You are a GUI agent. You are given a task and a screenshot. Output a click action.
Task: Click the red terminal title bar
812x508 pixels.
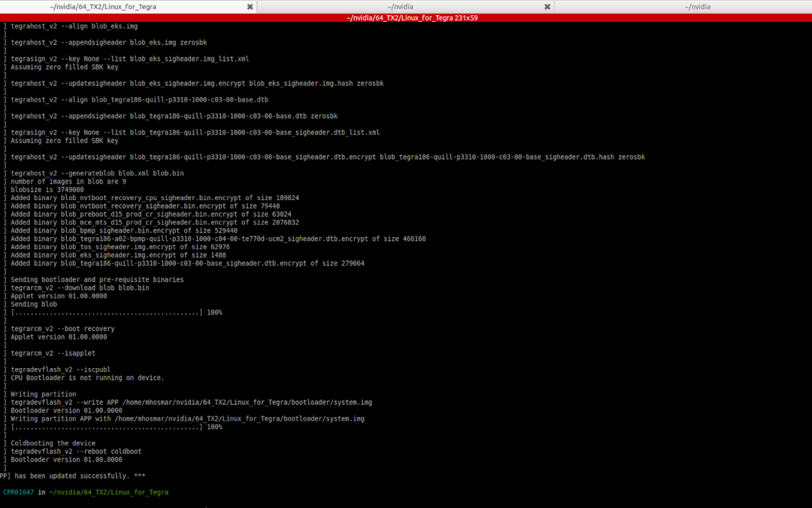click(x=406, y=17)
